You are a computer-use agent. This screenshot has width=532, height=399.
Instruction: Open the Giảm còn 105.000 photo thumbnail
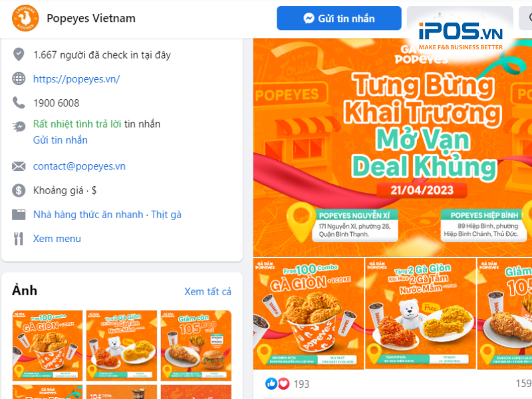point(196,345)
